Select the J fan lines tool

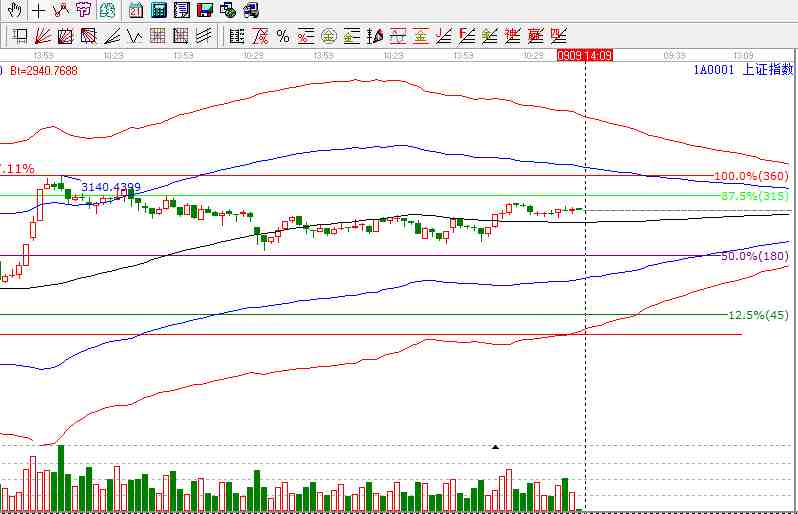pyautogui.click(x=444, y=36)
